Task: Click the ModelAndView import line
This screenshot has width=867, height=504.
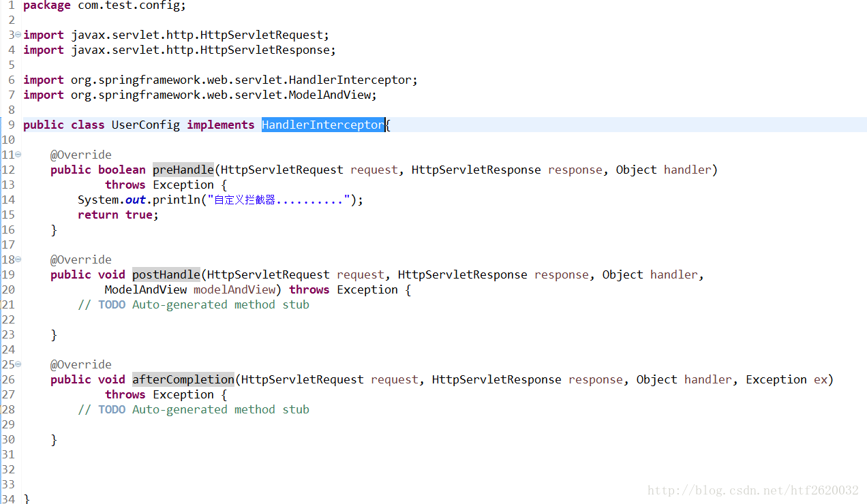Action: (x=200, y=95)
